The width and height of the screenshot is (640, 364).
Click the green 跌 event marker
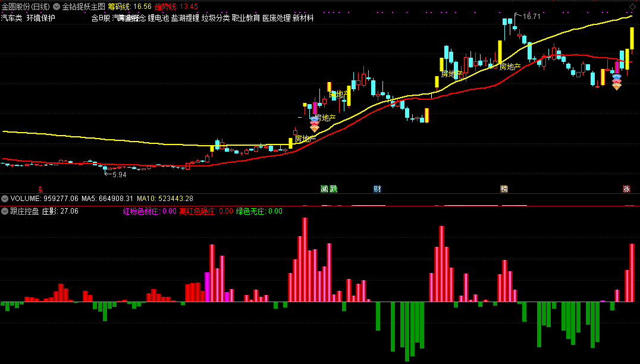click(334, 189)
